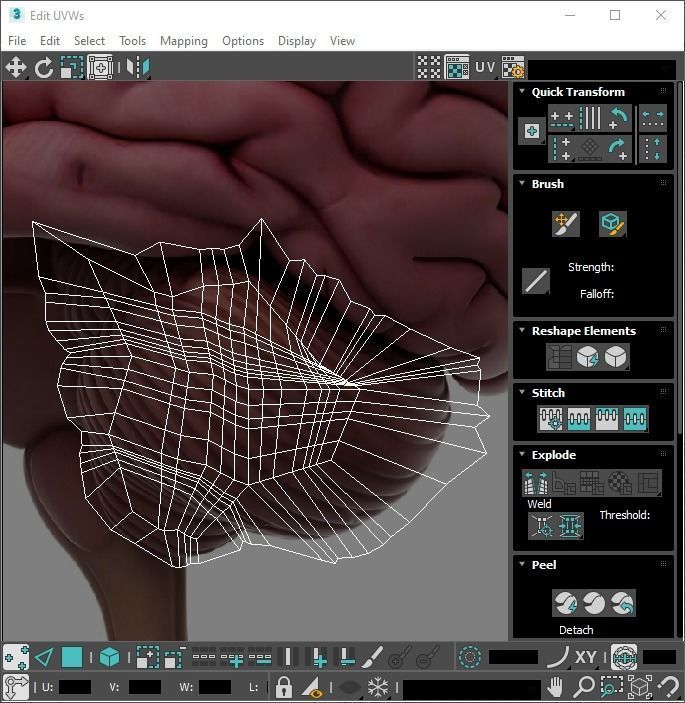Image resolution: width=685 pixels, height=703 pixels.
Task: Toggle Vertex sub-object mode
Action: [16, 658]
